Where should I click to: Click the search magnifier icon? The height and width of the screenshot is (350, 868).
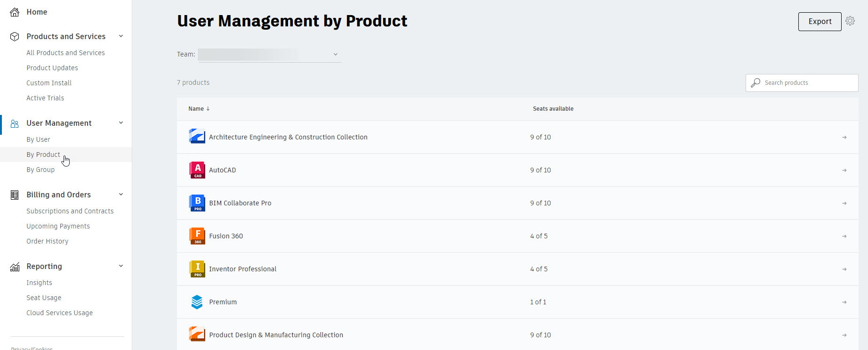click(755, 83)
